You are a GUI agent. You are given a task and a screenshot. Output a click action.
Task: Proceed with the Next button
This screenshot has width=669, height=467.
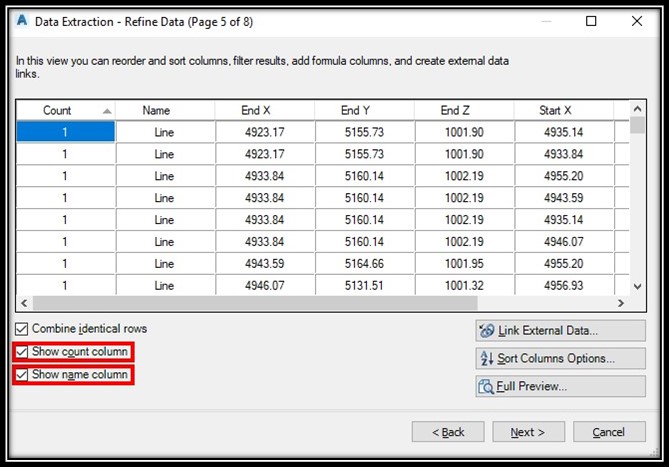coord(529,432)
